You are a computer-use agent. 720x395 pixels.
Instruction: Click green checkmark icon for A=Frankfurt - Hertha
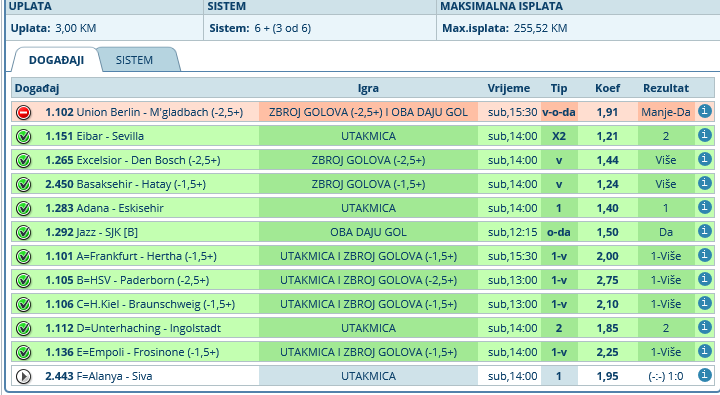[23, 256]
